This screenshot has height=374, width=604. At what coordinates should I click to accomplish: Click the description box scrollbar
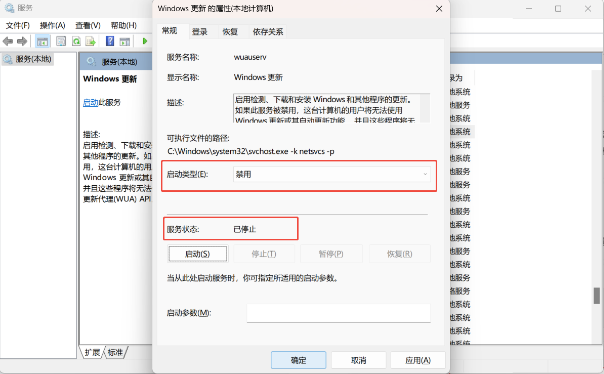[425, 108]
